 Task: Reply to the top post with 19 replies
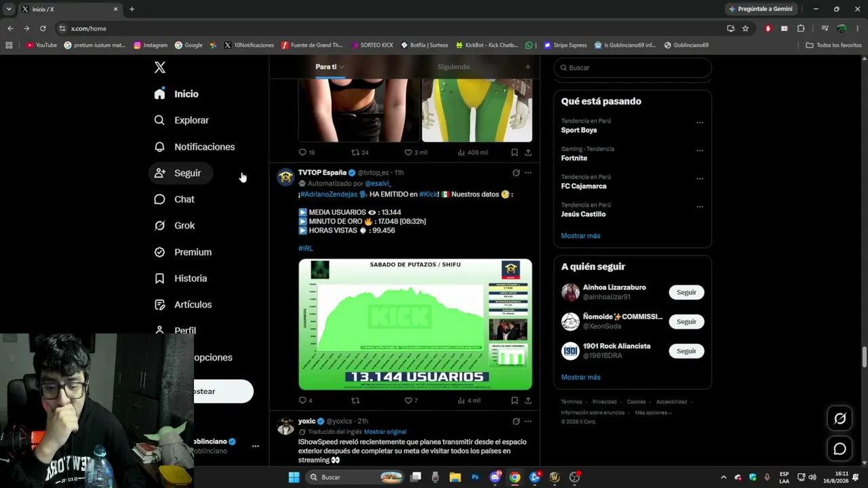click(302, 152)
